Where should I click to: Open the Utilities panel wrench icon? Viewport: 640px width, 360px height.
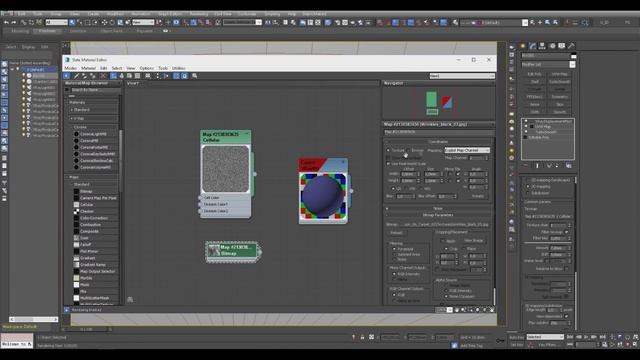point(571,46)
